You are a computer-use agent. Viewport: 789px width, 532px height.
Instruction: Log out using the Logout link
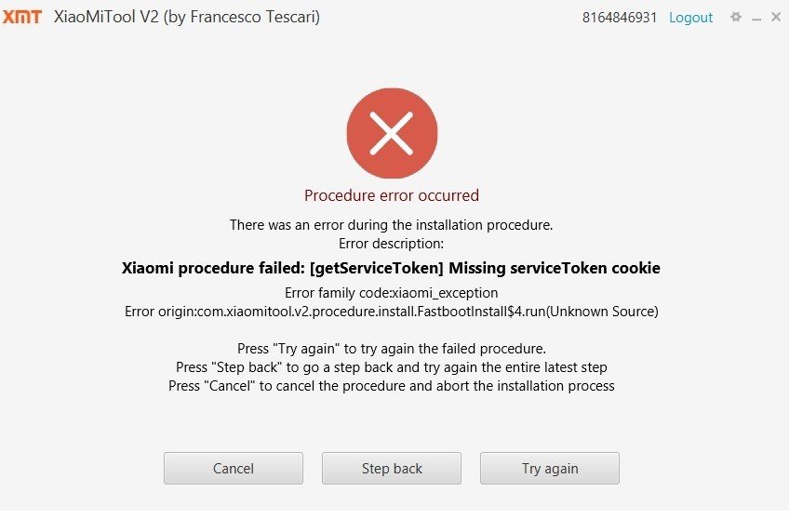[690, 18]
